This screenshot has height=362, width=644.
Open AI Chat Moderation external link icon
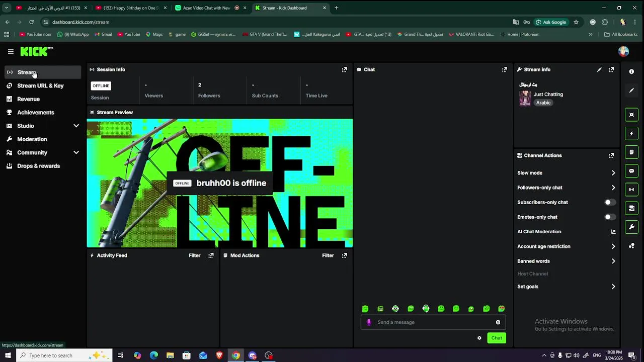(613, 232)
